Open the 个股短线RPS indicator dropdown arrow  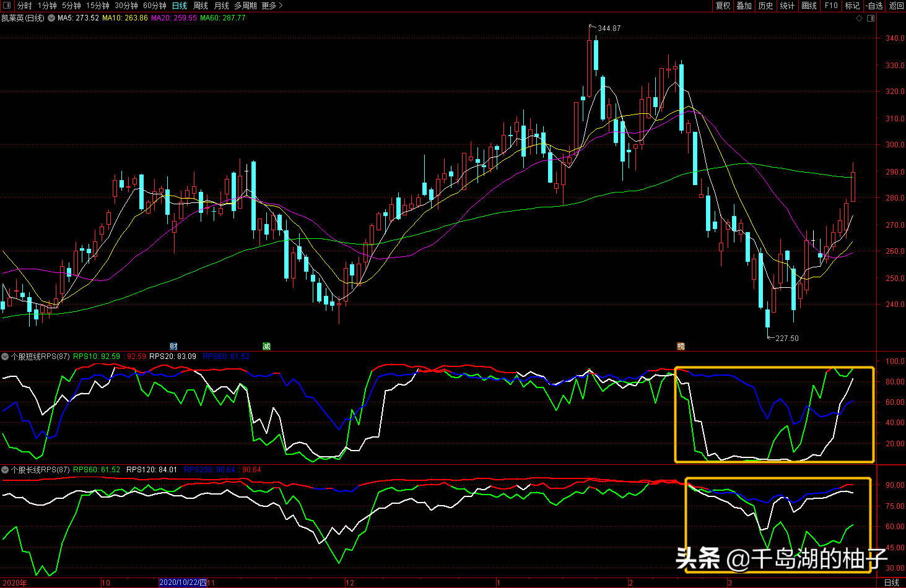(5, 357)
